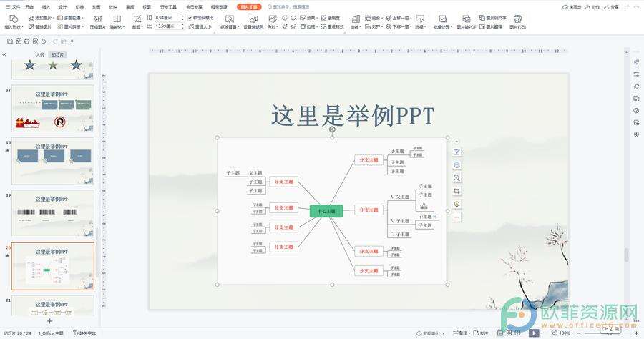The height and width of the screenshot is (339, 644).
Task: Click 上移一层 (Bring Forward) button
Action: [399, 18]
